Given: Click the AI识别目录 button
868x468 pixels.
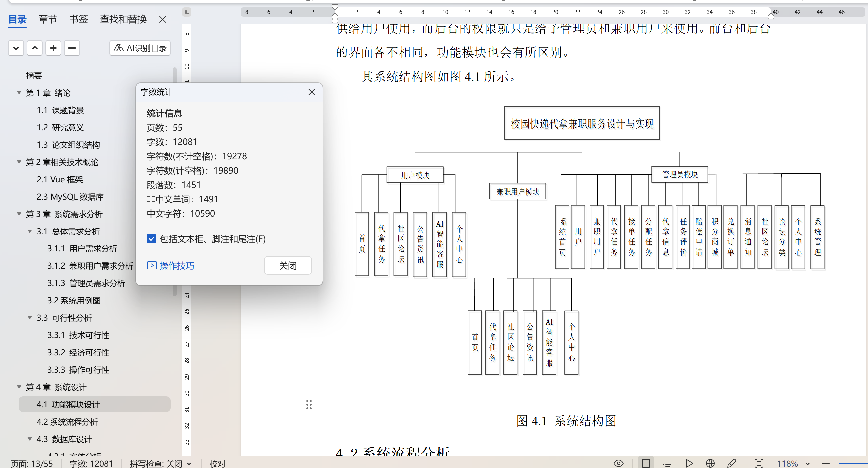Looking at the screenshot, I should 140,48.
